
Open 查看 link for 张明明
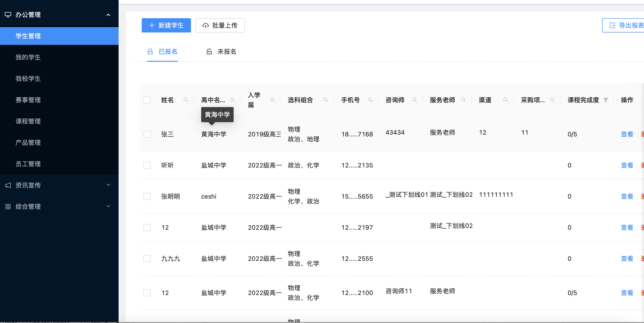click(x=627, y=197)
